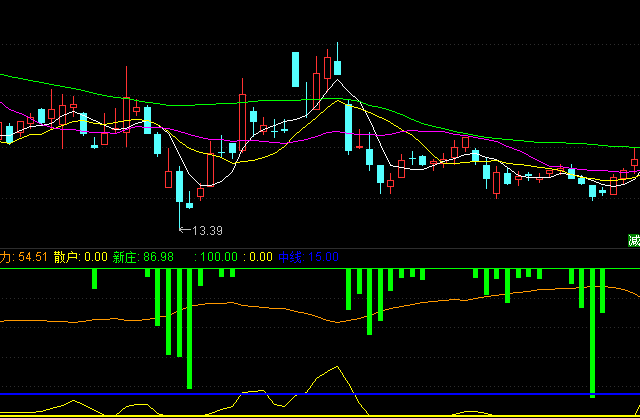The image size is (640, 418).
Task: Select the 新庄: 86.98 indicator value
Action: pyautogui.click(x=143, y=257)
